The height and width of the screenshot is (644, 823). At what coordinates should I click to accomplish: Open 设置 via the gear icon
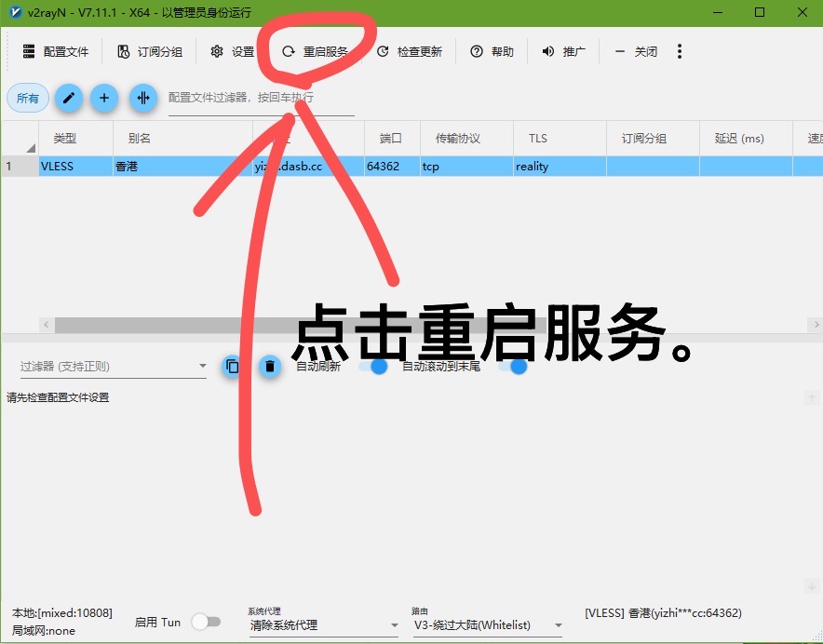coord(231,53)
